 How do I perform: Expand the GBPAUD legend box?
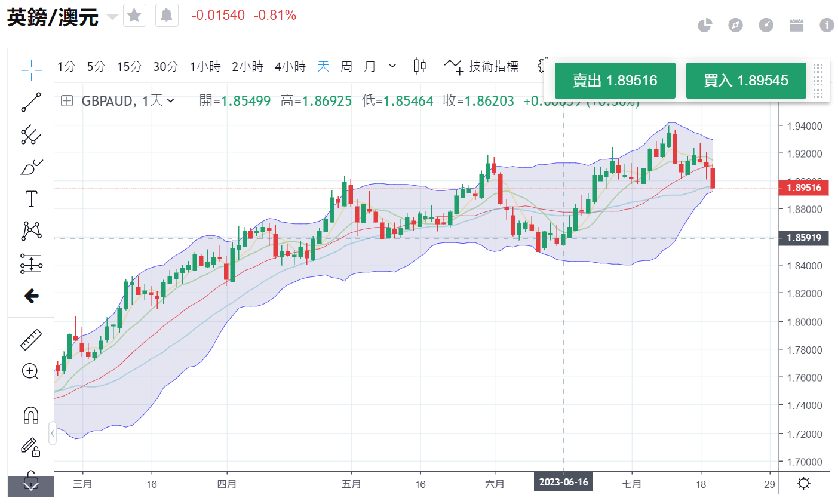[x=67, y=101]
